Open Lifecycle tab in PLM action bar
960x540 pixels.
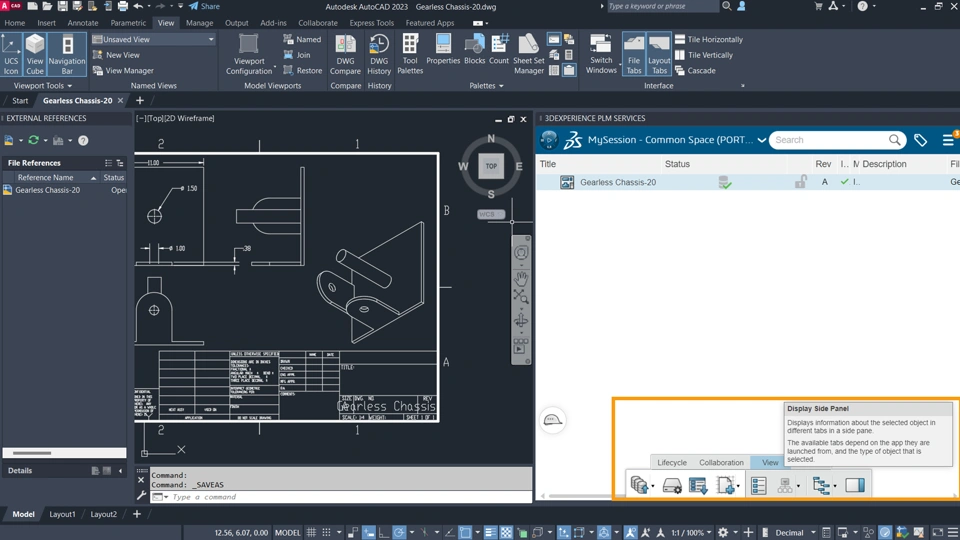click(672, 463)
